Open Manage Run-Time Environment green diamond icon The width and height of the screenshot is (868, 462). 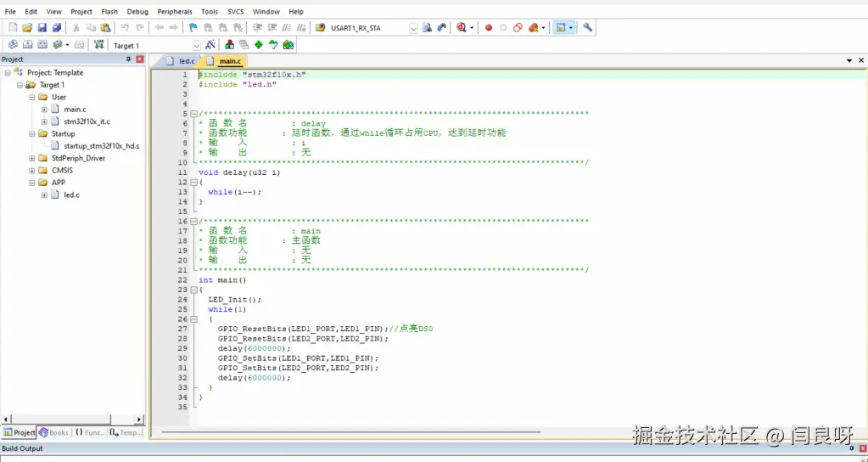(x=259, y=45)
